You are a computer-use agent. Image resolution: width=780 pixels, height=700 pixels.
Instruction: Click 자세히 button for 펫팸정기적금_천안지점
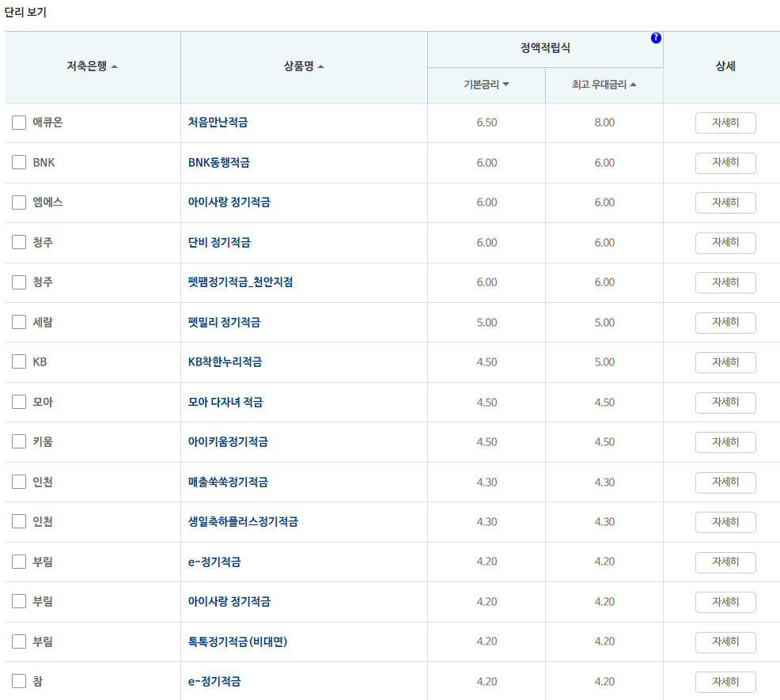[725, 282]
